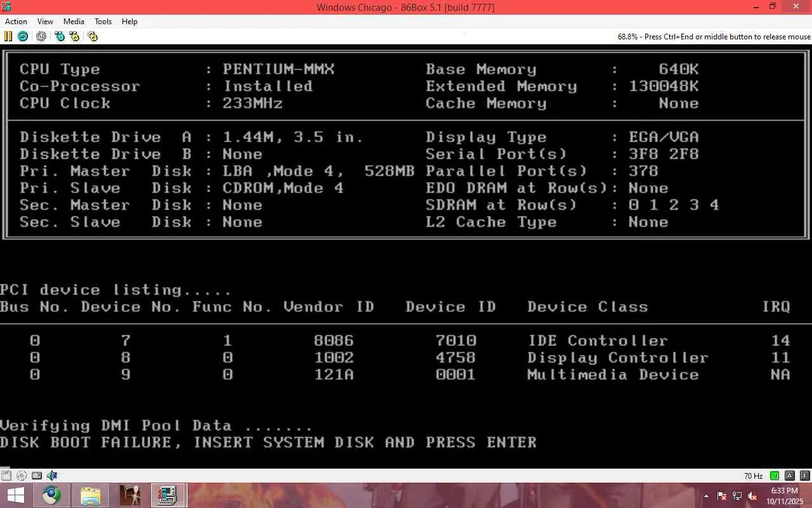Click the CD-ROM drive status bar icon

(x=22, y=475)
